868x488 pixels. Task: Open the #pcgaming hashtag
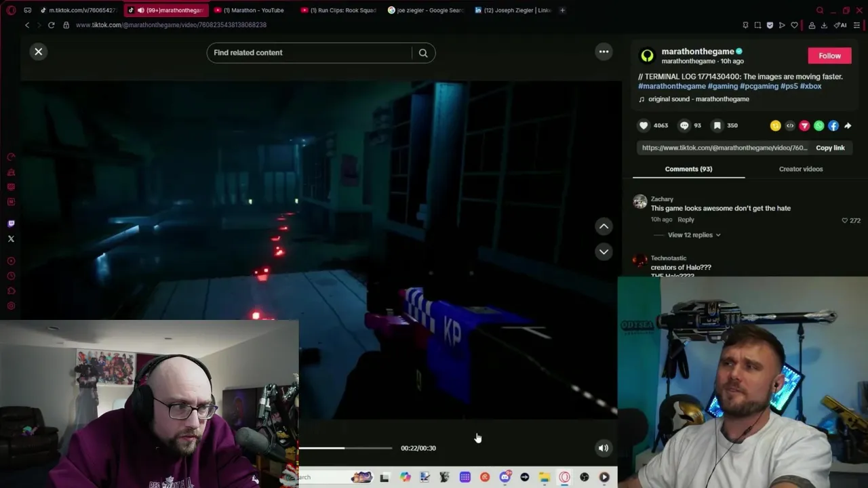click(759, 86)
